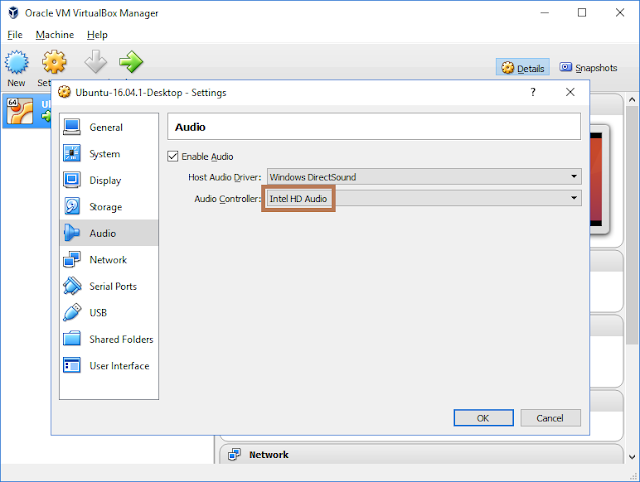Open the System settings category icon

[72, 153]
